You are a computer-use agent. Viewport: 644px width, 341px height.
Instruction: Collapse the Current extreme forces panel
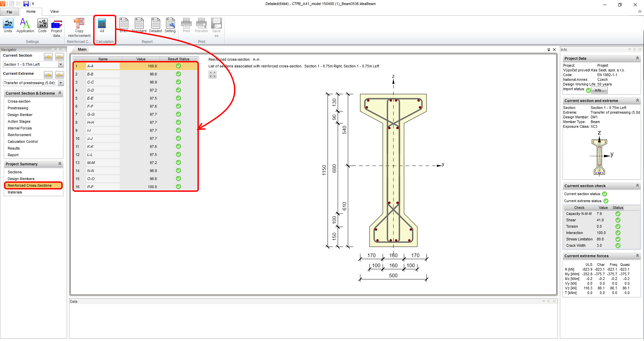(x=637, y=255)
